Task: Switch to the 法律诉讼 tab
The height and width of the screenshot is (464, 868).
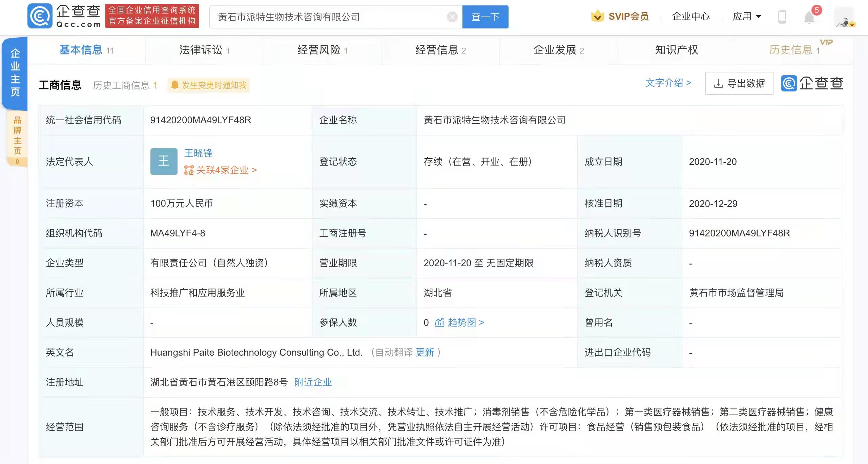Action: (204, 50)
